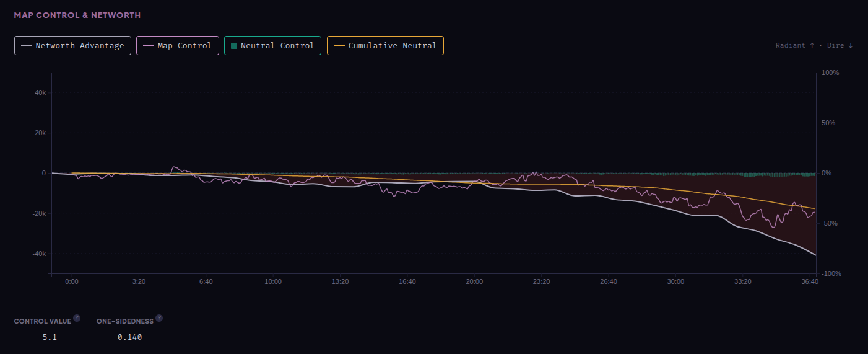Click the 26:40 time axis label
The height and width of the screenshot is (354, 868).
pos(609,281)
